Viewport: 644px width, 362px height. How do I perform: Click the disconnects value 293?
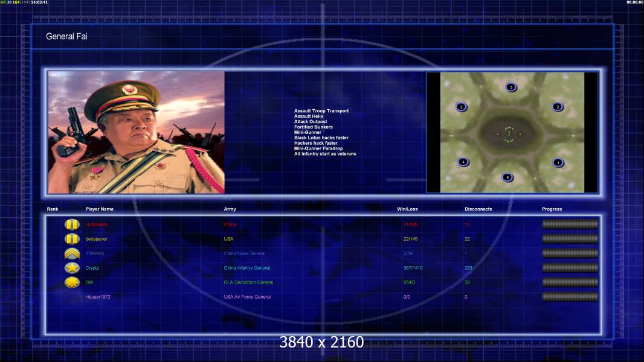tap(468, 268)
